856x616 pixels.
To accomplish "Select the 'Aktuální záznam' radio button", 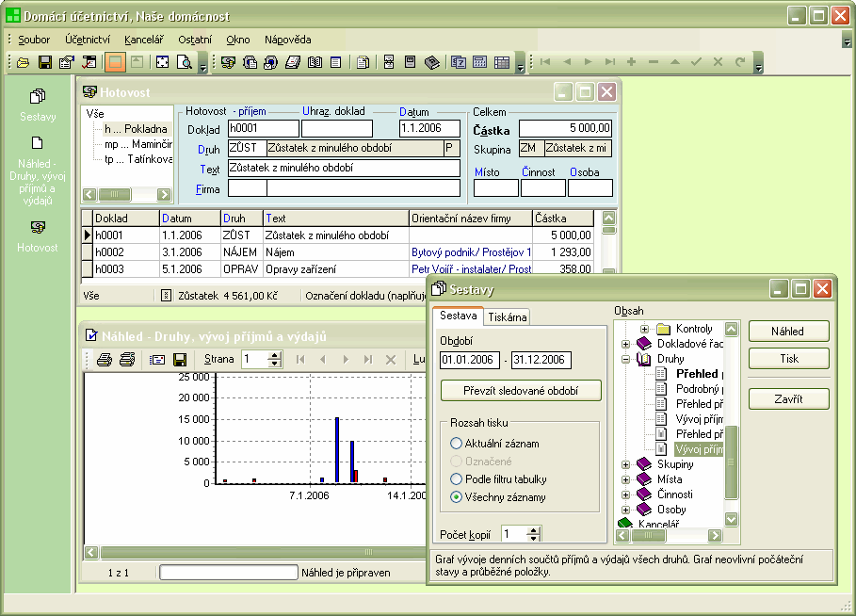I will coord(457,444).
